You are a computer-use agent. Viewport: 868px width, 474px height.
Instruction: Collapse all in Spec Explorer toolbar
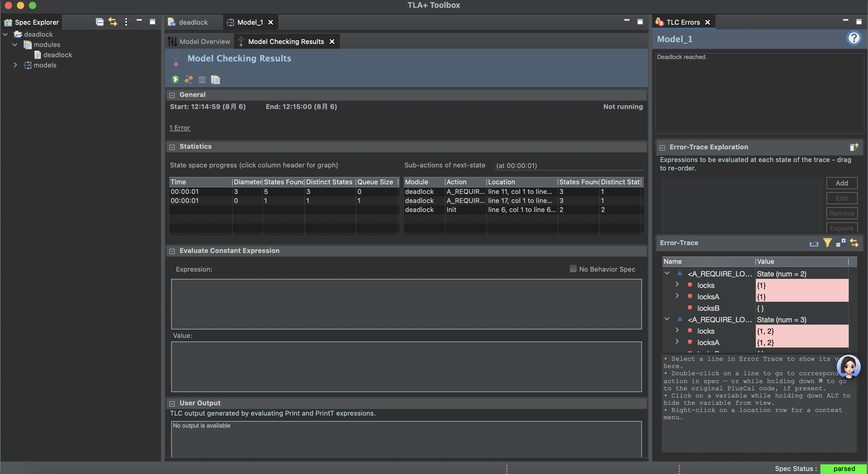(x=99, y=22)
